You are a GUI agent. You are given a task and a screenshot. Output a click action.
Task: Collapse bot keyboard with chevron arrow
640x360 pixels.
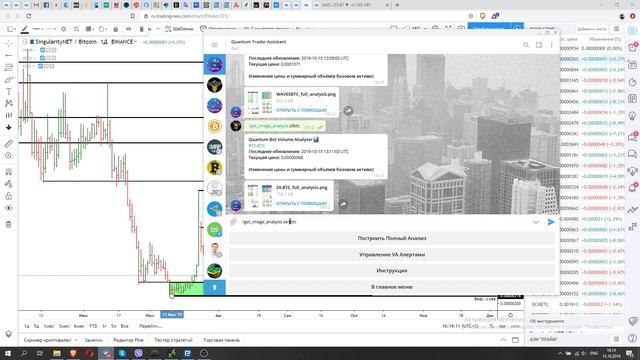pos(536,222)
